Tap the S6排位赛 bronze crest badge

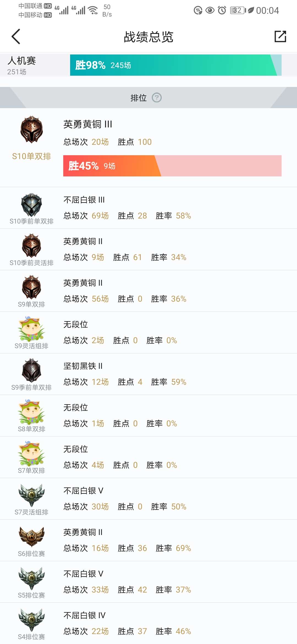(32, 537)
